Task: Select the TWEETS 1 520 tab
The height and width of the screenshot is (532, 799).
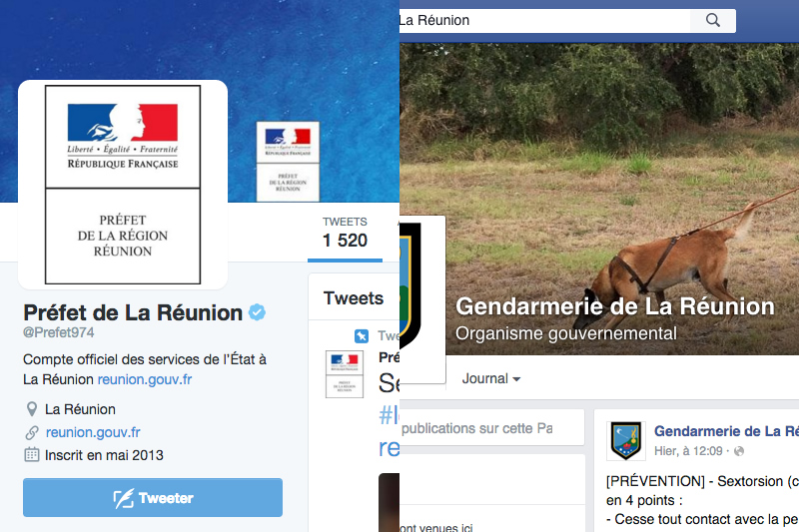Action: click(345, 234)
